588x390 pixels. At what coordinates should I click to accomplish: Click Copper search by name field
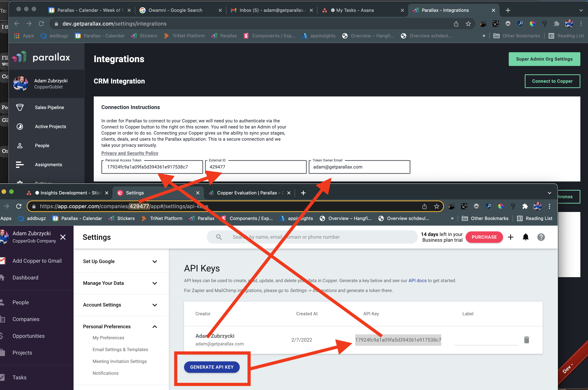(312, 237)
